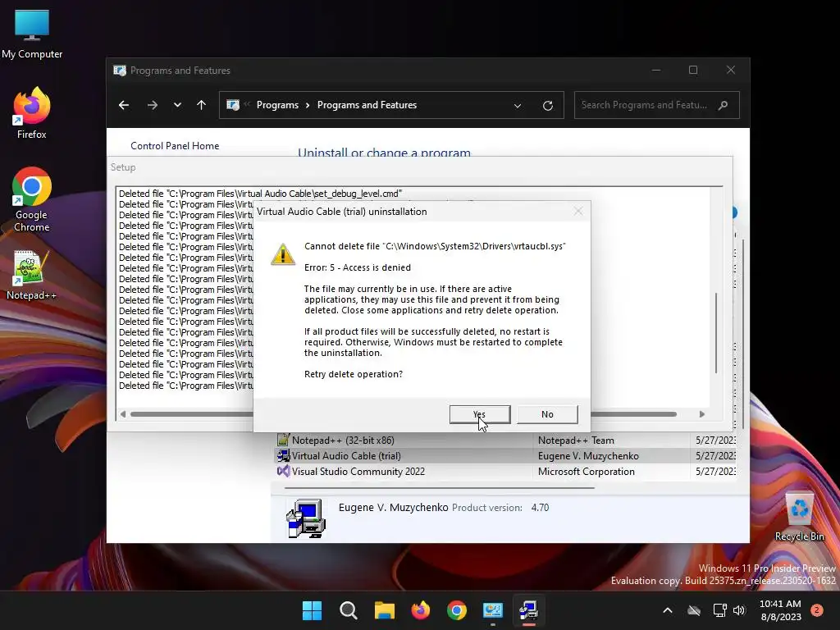Launch Chrome from the taskbar
This screenshot has height=630, width=840.
(456, 610)
